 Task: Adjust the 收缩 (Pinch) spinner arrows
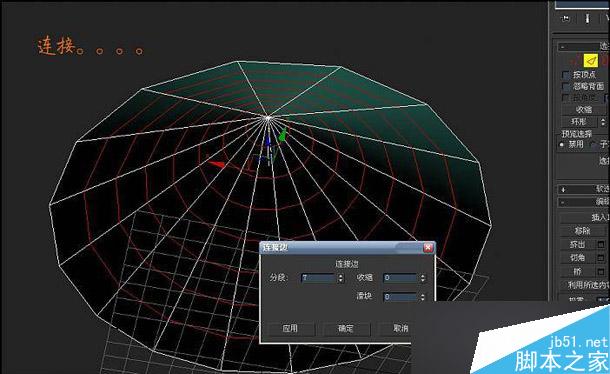coord(422,278)
